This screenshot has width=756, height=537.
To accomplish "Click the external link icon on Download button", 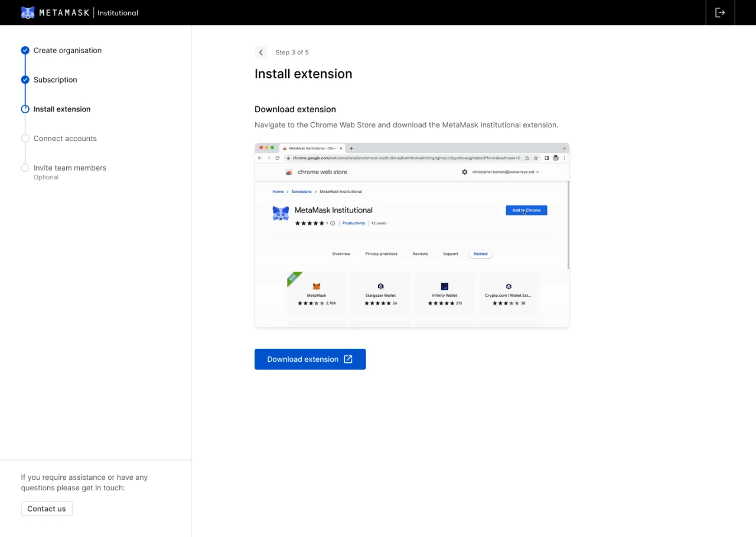I will pyautogui.click(x=348, y=359).
